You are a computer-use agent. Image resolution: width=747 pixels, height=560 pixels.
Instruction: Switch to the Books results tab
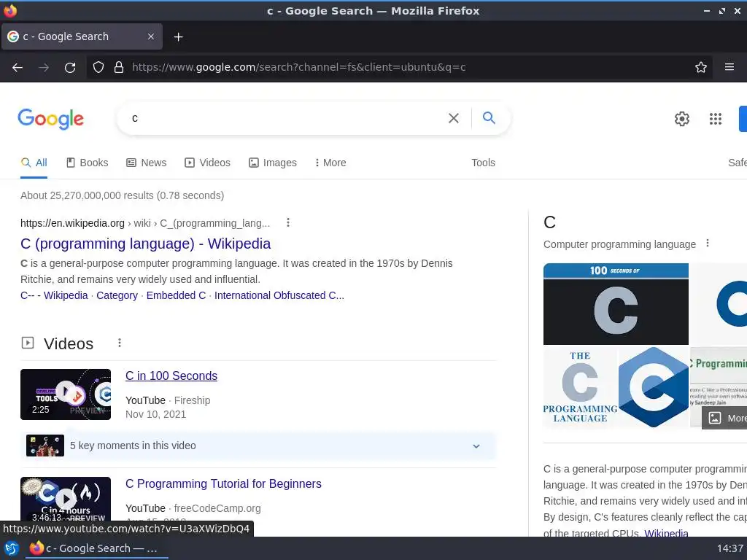pyautogui.click(x=88, y=163)
